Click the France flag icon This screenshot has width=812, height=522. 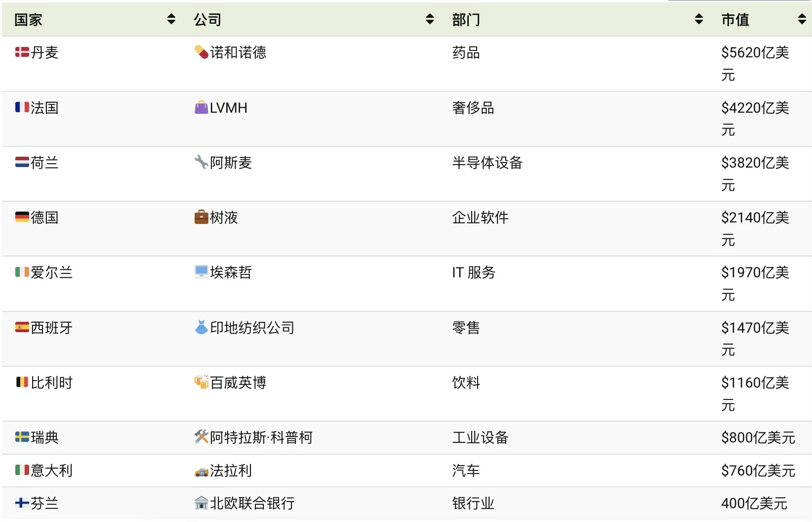[22, 107]
